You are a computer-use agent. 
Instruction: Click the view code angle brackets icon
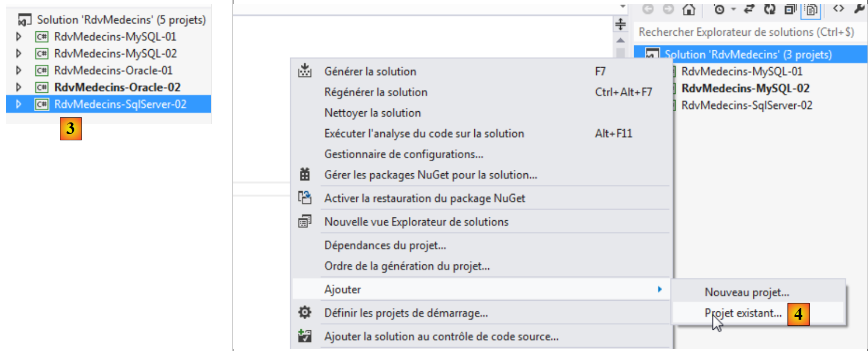(x=838, y=8)
